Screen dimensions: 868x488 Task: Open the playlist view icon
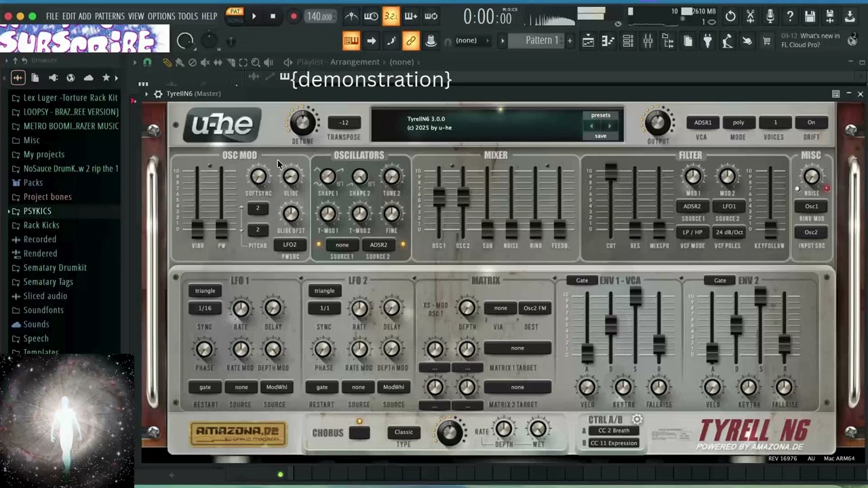(x=588, y=41)
